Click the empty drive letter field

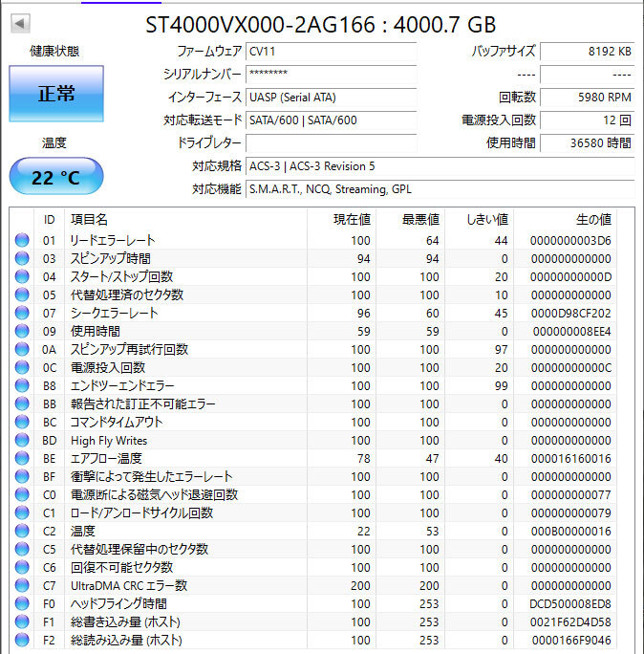tap(331, 143)
